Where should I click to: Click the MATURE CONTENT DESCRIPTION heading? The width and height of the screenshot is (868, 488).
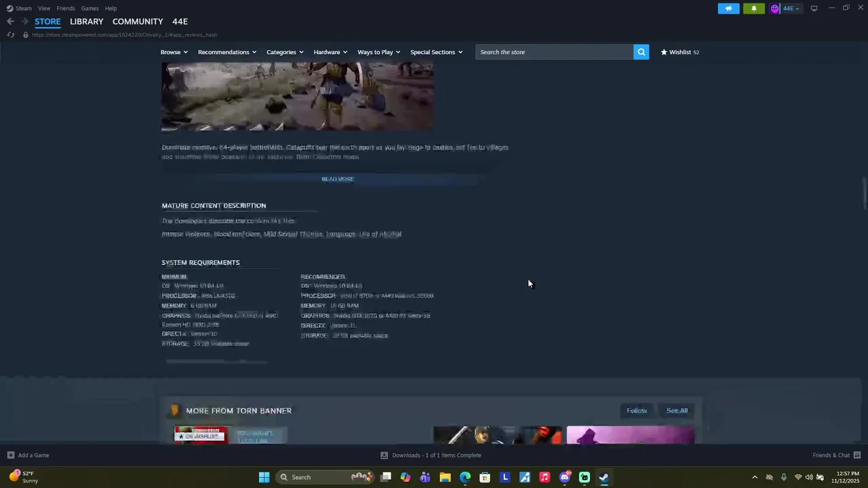tap(214, 205)
